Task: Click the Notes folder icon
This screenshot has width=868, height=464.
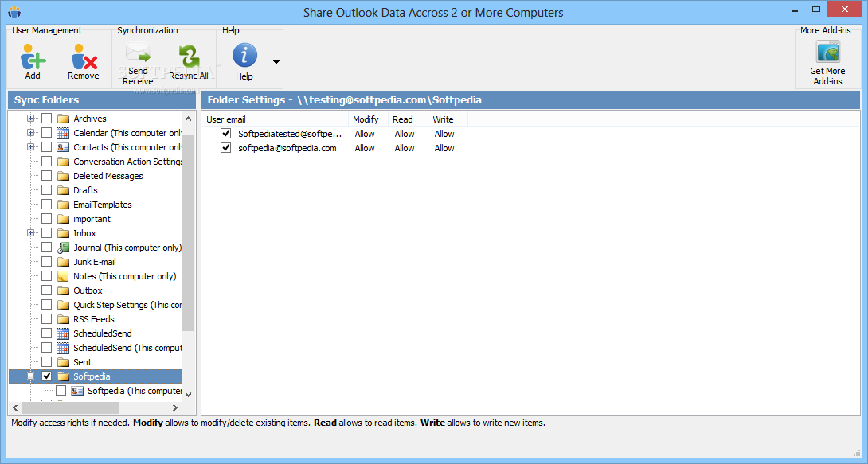Action: click(63, 276)
